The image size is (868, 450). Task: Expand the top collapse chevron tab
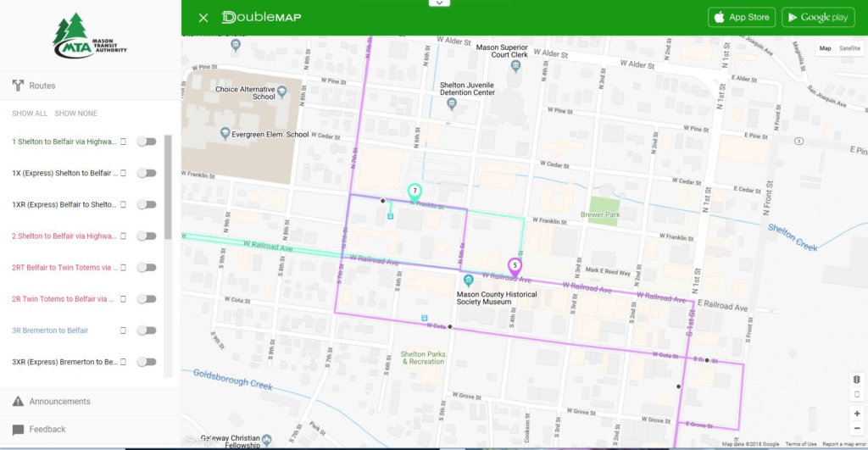[x=439, y=3]
